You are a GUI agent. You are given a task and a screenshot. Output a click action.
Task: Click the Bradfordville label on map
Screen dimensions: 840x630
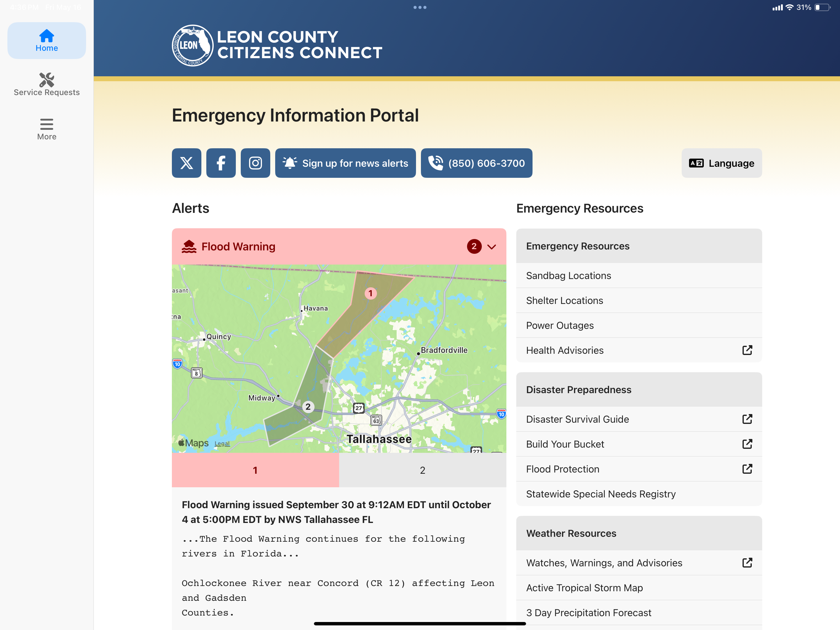tap(444, 350)
